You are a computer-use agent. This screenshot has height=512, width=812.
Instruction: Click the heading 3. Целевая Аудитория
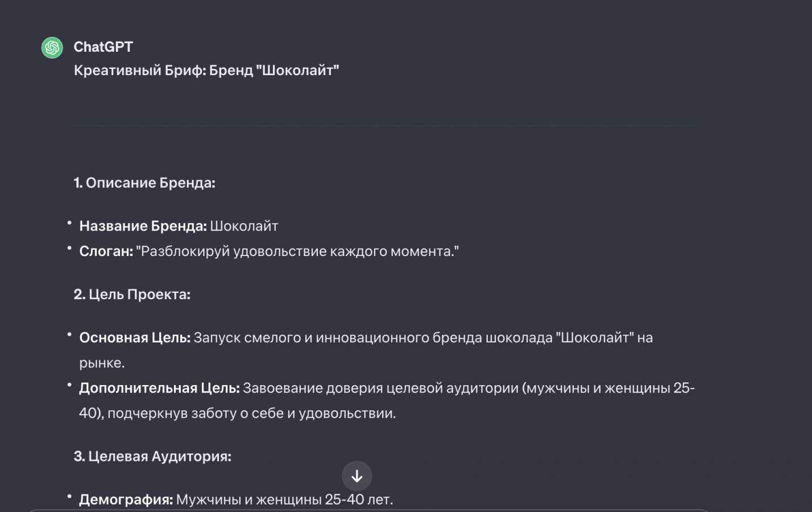point(152,456)
